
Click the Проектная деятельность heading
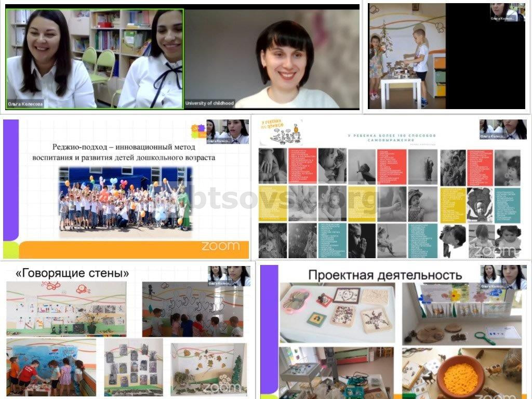tap(384, 275)
